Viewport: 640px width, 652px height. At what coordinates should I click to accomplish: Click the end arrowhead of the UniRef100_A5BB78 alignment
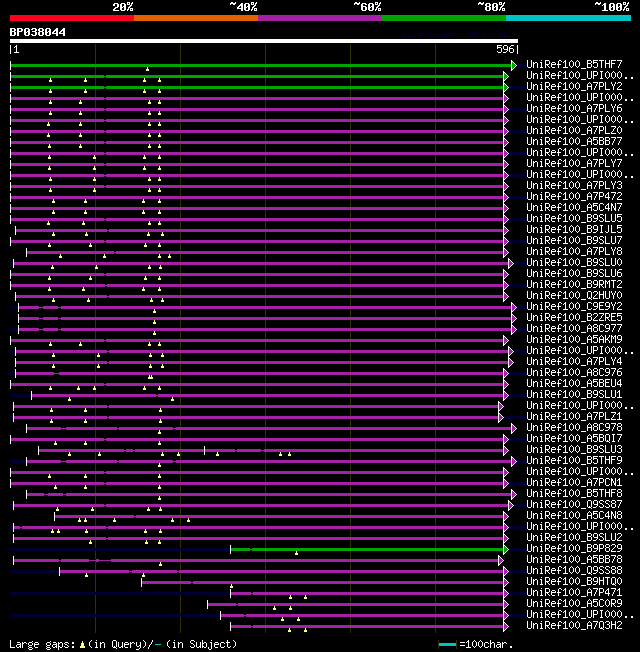[501, 561]
